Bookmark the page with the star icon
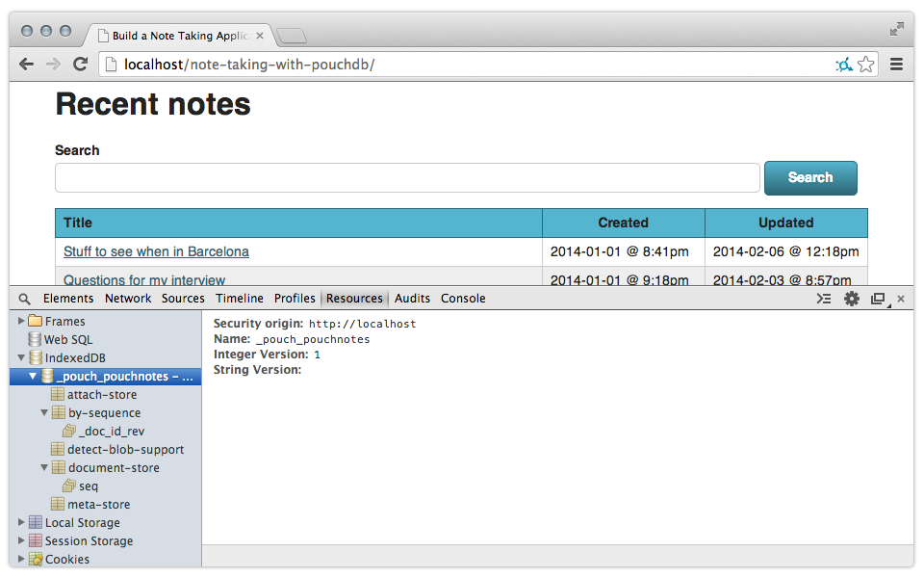Viewport: 924px width, 578px height. (x=865, y=65)
